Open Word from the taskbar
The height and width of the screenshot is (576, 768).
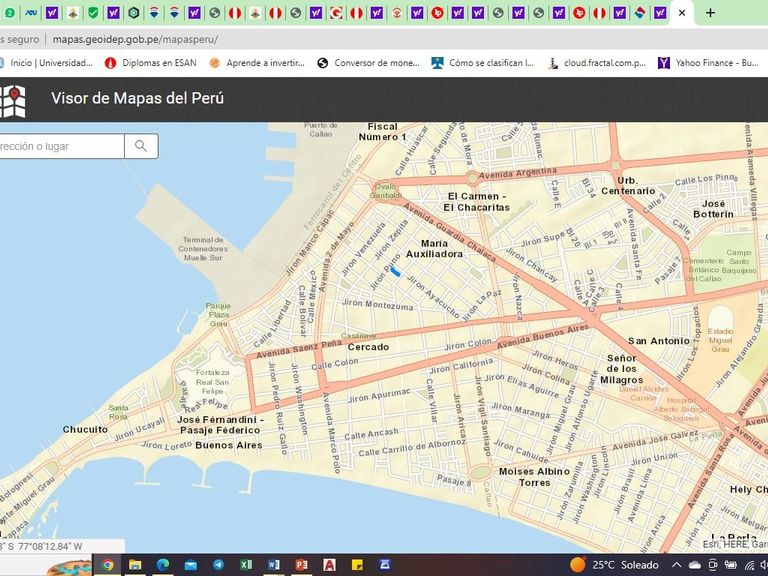point(273,565)
